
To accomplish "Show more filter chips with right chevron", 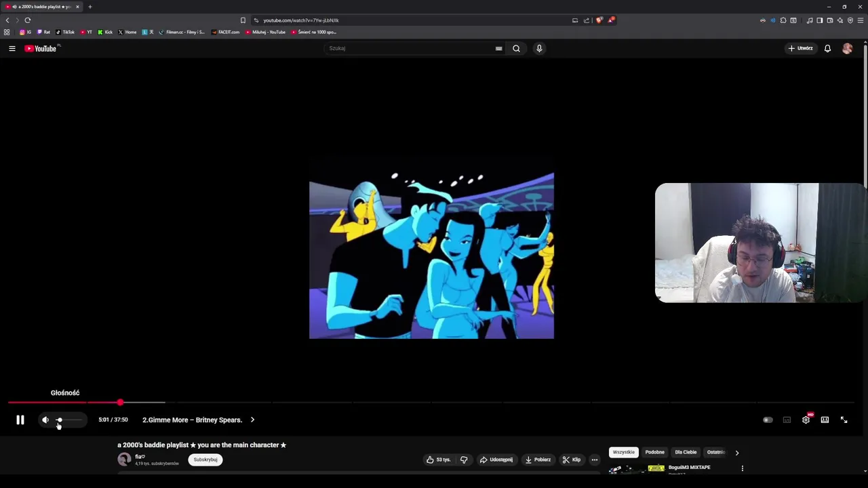I will [x=737, y=452].
